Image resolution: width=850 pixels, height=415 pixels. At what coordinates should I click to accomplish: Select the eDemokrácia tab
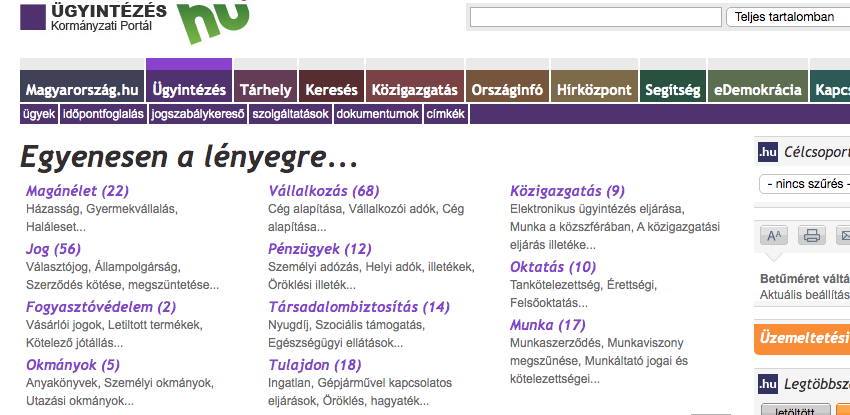757,86
